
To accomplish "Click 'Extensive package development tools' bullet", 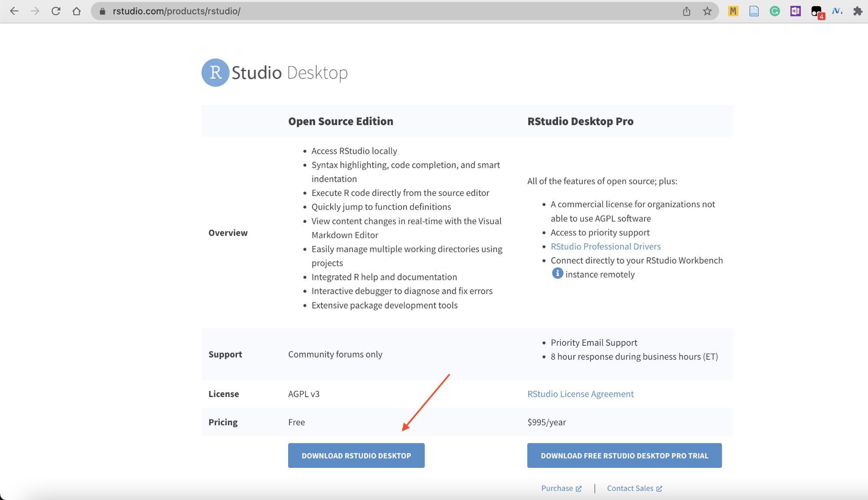I will pyautogui.click(x=385, y=305).
